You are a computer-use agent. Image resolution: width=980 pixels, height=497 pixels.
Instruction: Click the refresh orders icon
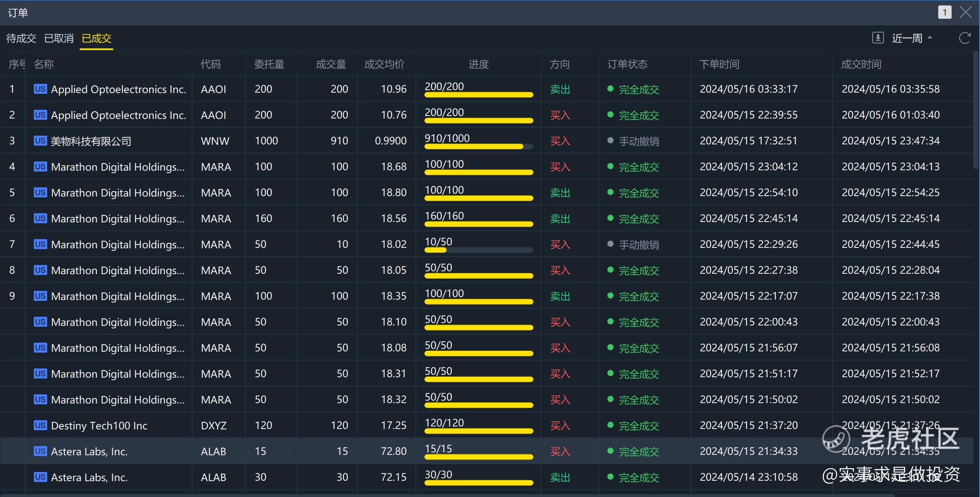pyautogui.click(x=965, y=38)
